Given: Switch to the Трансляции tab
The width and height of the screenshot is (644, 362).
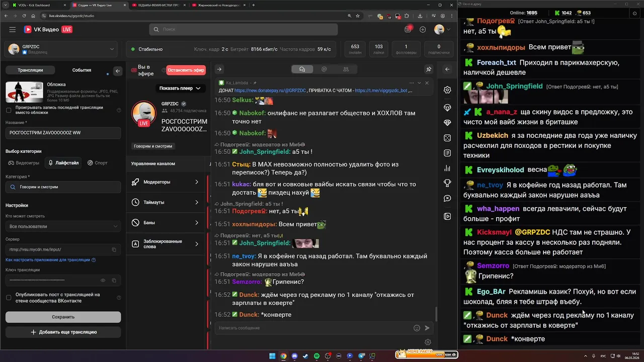Looking at the screenshot, I should coord(30,70).
